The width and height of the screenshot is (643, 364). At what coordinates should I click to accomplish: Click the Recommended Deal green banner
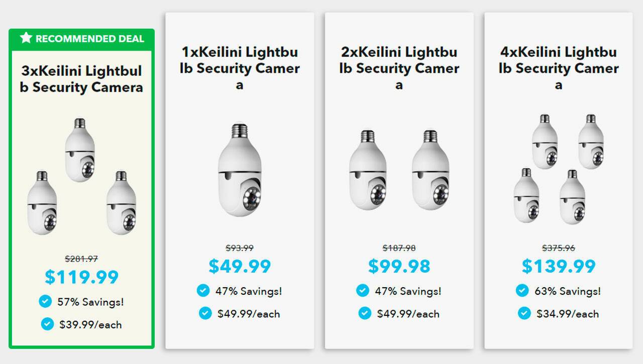[81, 39]
